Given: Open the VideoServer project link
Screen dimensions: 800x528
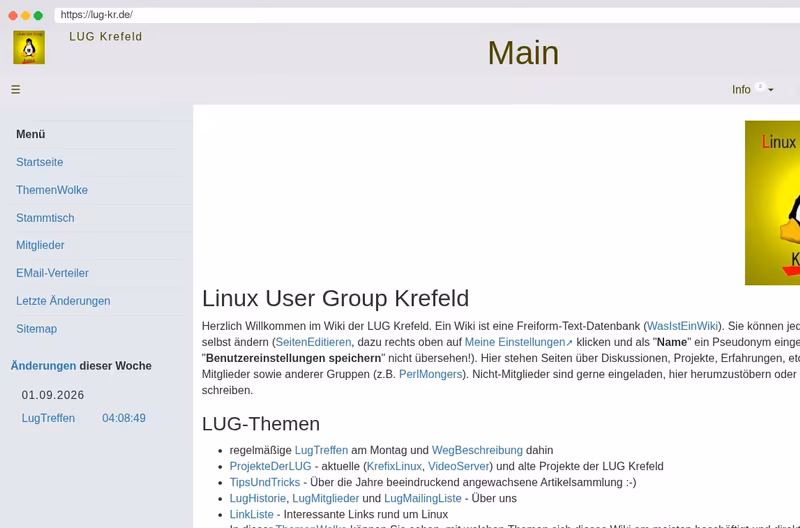Looking at the screenshot, I should pyautogui.click(x=459, y=466).
